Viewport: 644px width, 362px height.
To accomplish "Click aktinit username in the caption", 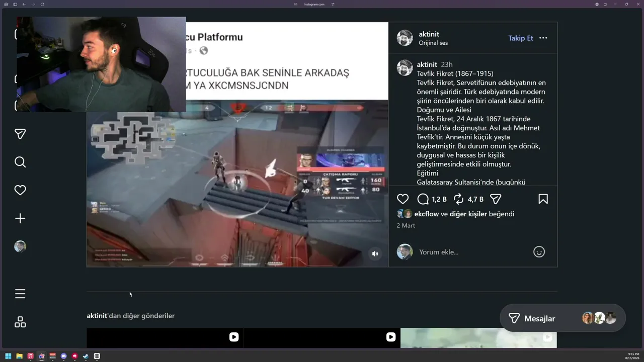I will pyautogui.click(x=427, y=65).
